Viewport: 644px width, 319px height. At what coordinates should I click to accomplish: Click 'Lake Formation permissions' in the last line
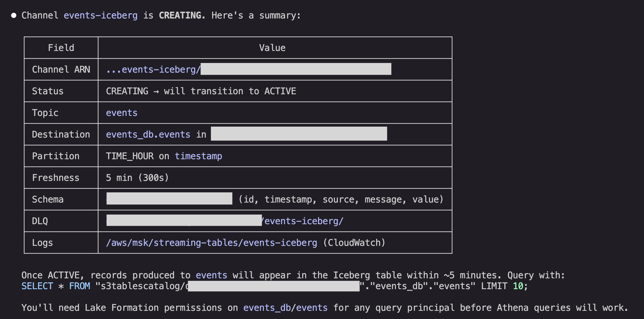pos(153,308)
